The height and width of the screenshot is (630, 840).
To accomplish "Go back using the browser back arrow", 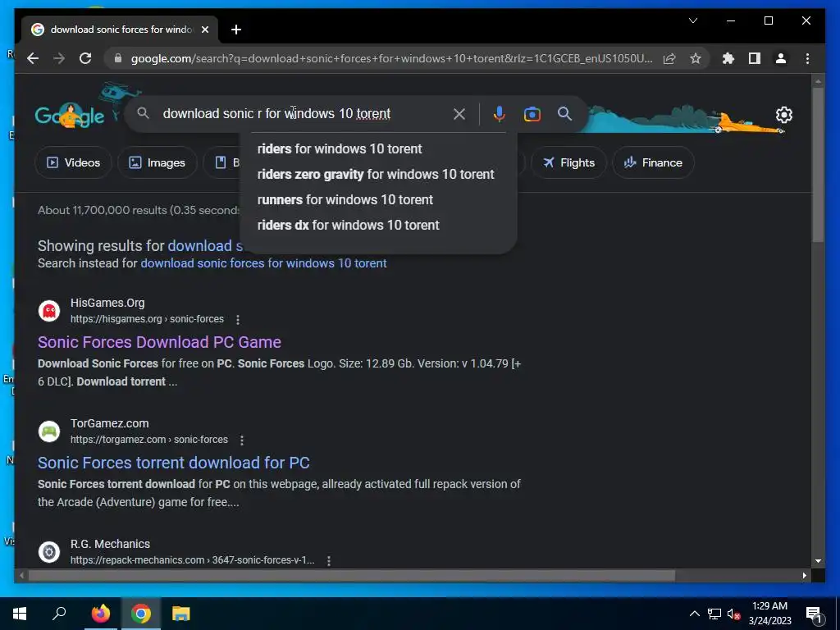I will [33, 58].
